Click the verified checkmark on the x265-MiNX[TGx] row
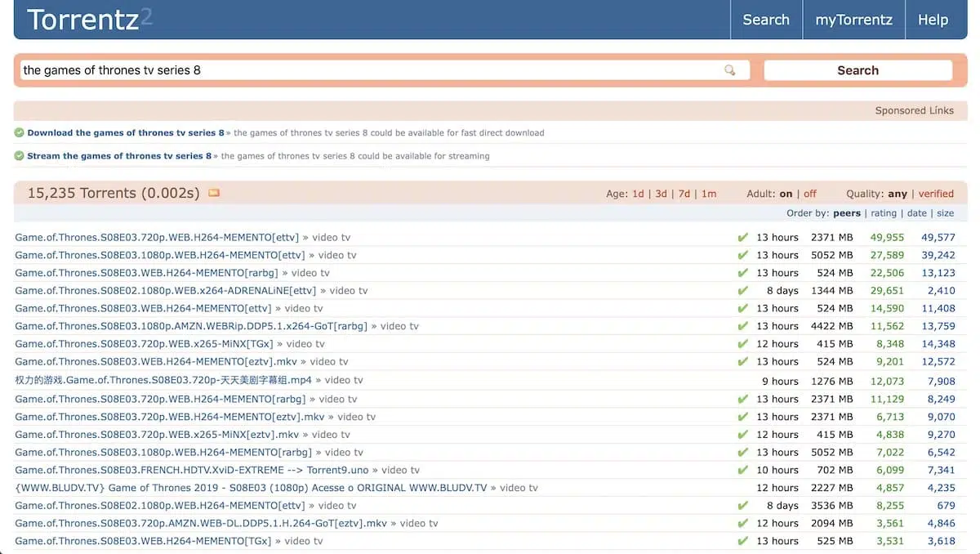This screenshot has height=554, width=980. tap(742, 344)
